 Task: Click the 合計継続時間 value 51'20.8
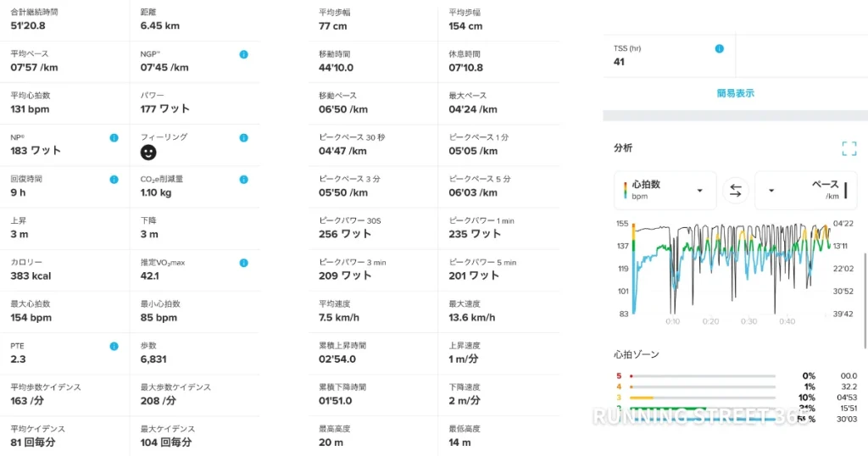28,25
